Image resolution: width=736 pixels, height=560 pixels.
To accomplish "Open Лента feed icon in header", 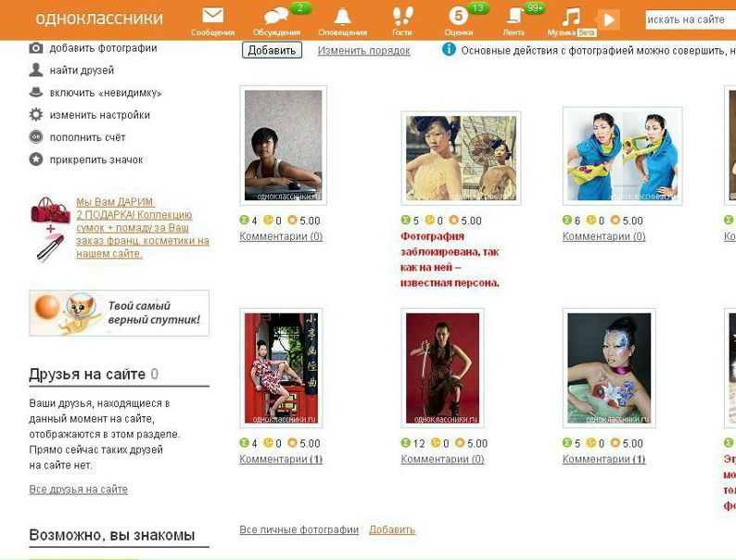I will [514, 17].
